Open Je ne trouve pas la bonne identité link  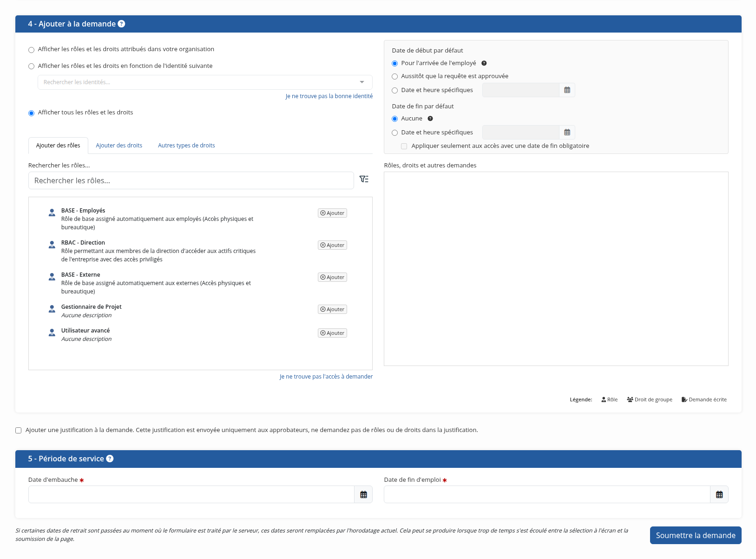[x=329, y=96]
